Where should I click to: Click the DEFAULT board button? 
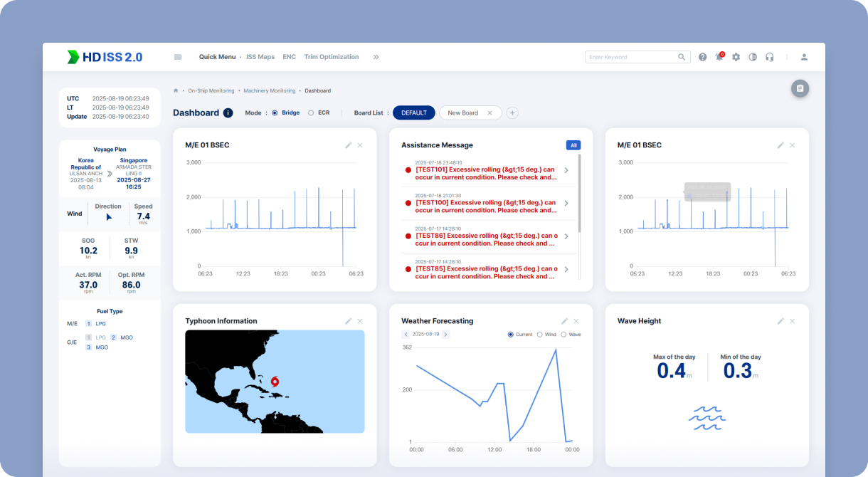[x=413, y=112]
